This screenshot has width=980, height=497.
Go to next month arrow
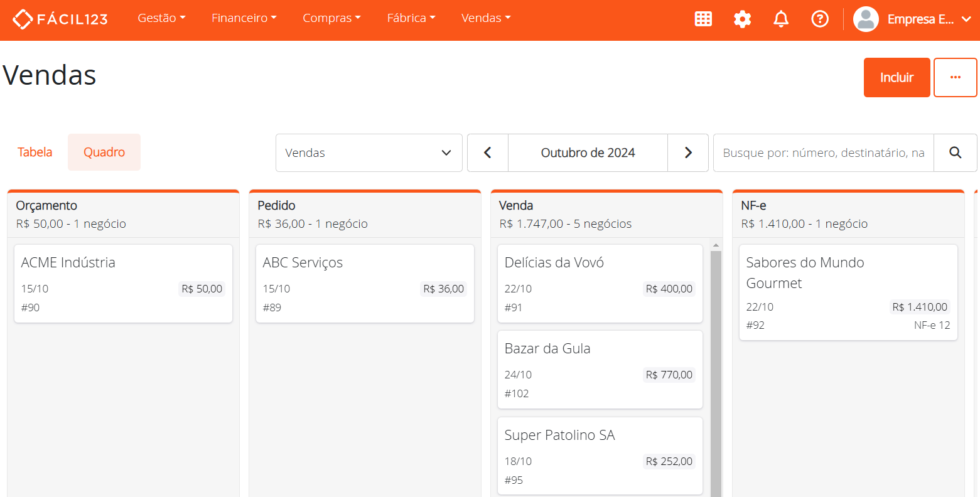[x=688, y=152]
